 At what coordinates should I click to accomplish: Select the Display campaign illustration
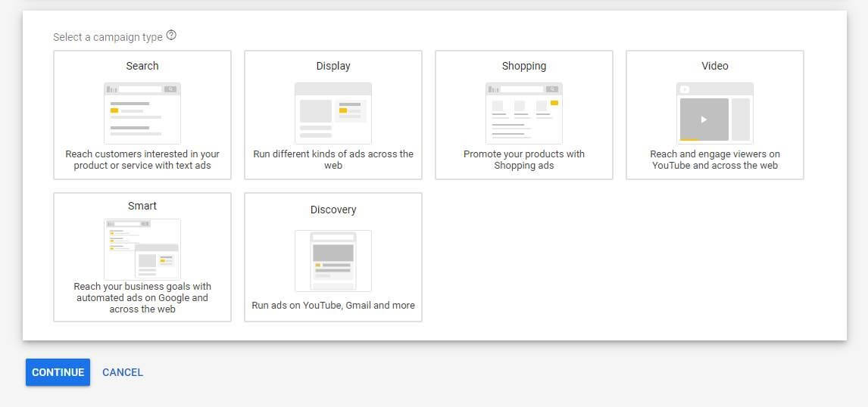tap(333, 113)
